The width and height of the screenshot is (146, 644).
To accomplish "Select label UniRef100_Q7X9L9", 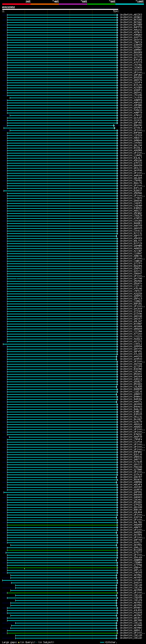I will click(131, 128).
